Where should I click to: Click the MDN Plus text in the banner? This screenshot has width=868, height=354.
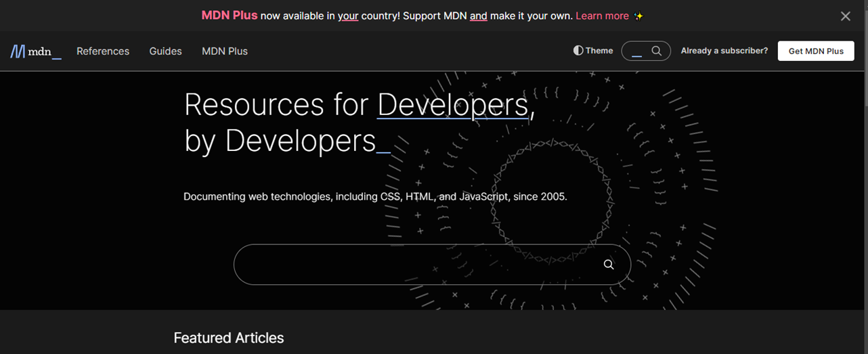tap(230, 16)
